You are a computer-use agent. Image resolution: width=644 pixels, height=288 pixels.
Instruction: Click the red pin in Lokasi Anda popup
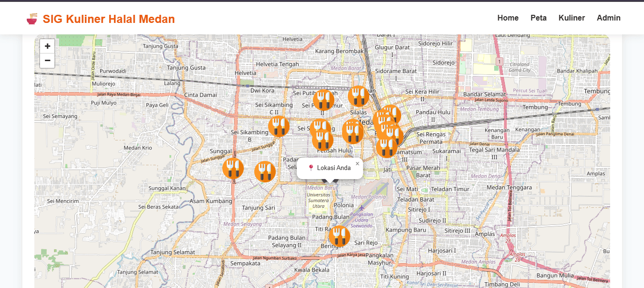[x=311, y=168]
